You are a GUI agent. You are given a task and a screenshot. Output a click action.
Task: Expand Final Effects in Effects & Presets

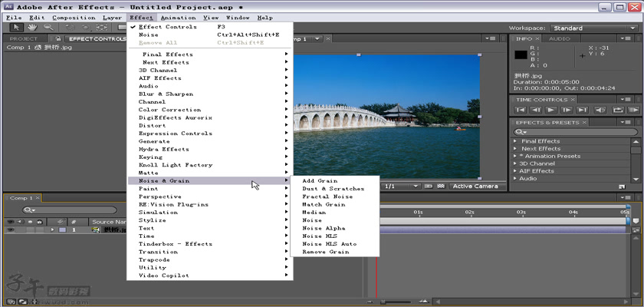click(515, 141)
